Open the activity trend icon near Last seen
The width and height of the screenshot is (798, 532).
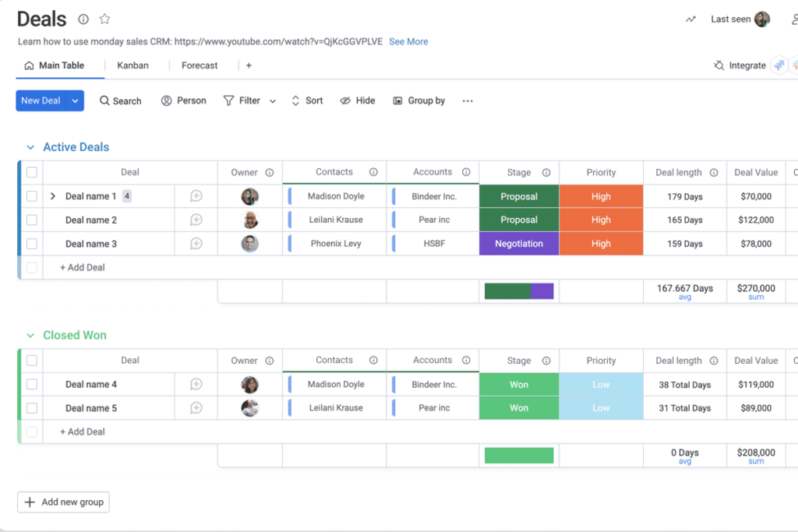[690, 19]
